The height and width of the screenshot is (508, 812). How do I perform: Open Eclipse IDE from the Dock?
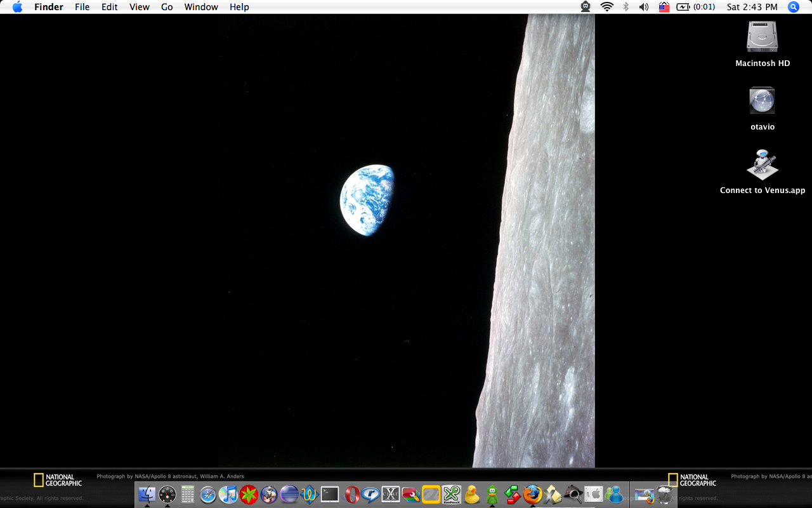[x=289, y=494]
